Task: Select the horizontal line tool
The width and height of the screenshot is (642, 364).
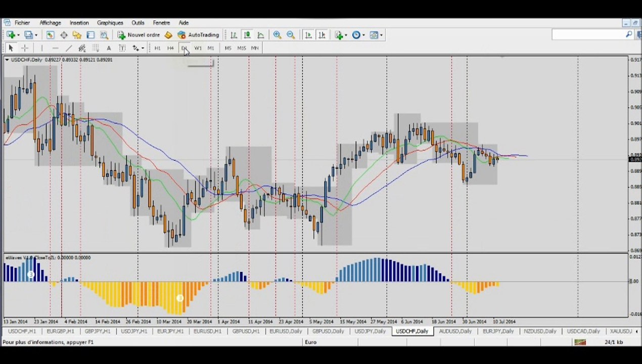Action: tap(55, 48)
